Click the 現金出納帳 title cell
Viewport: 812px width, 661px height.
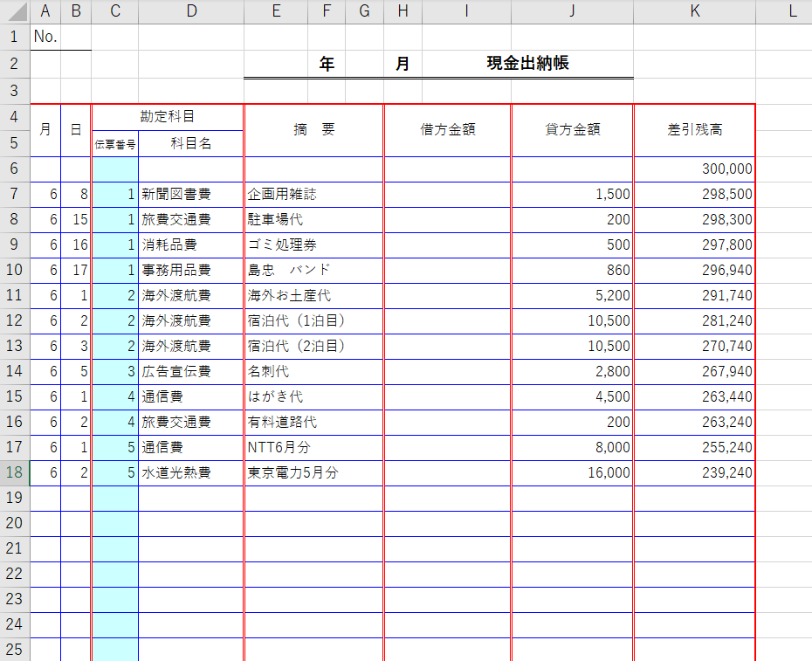527,64
